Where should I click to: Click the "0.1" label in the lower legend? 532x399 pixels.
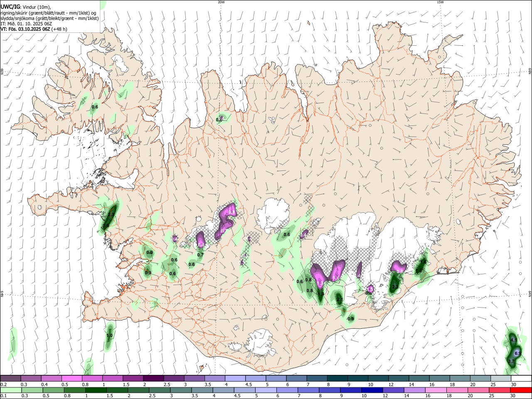(x=3, y=396)
